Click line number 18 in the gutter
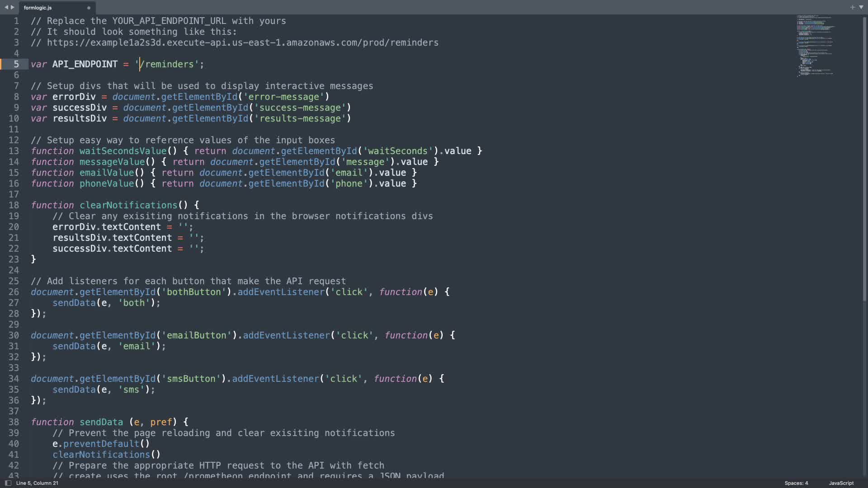 14,205
